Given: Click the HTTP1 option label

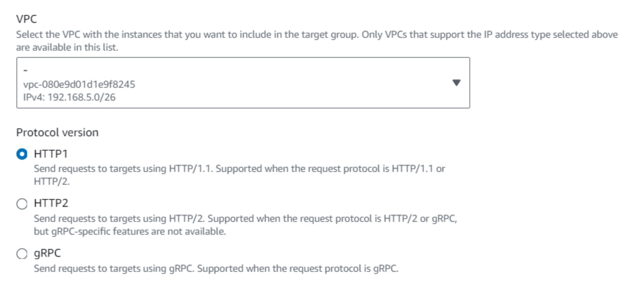Looking at the screenshot, I should tap(51, 154).
